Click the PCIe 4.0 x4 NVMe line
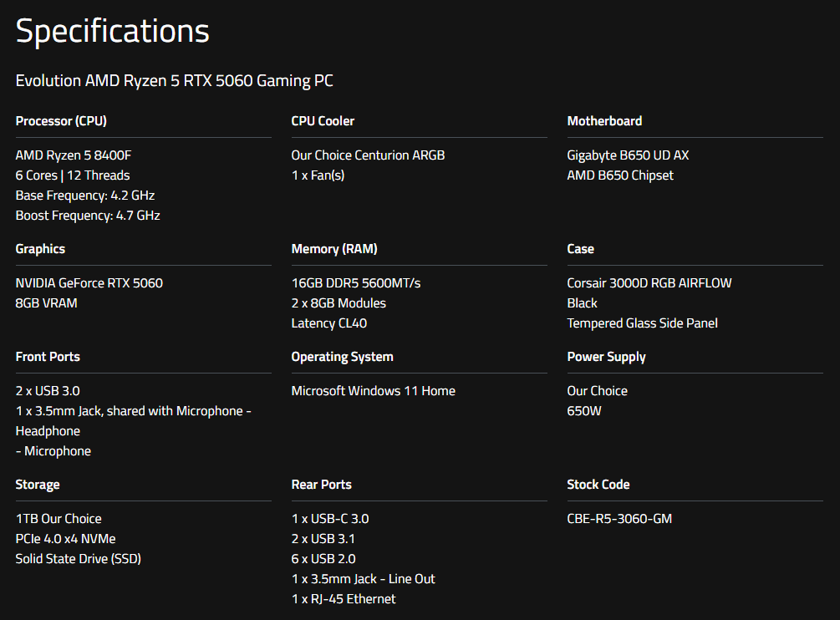 click(x=66, y=539)
